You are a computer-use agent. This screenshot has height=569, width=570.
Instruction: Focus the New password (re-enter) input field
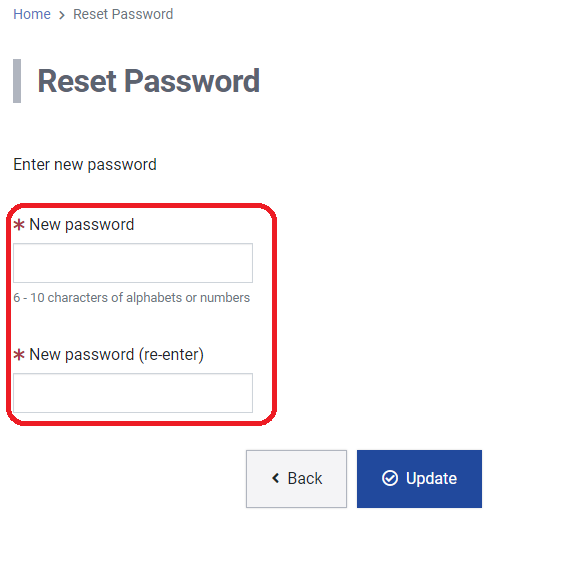pos(133,393)
